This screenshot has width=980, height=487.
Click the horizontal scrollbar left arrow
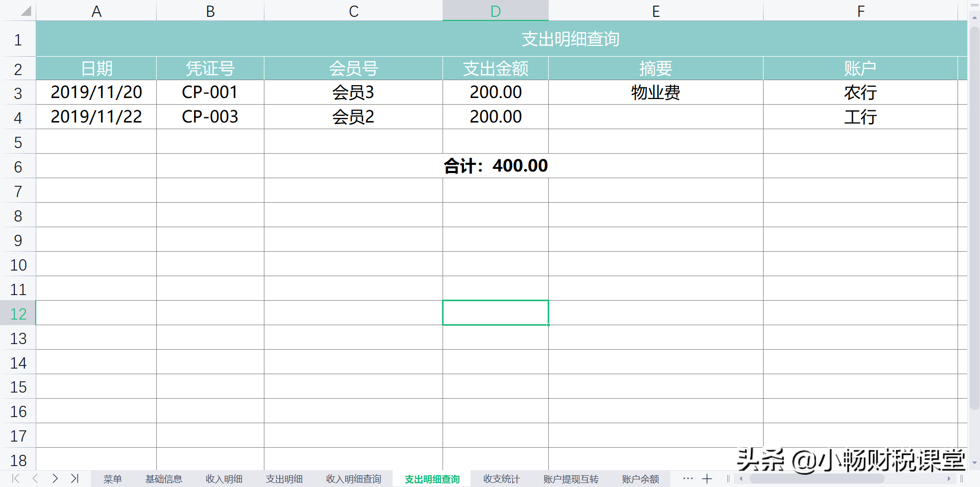pyautogui.click(x=741, y=479)
